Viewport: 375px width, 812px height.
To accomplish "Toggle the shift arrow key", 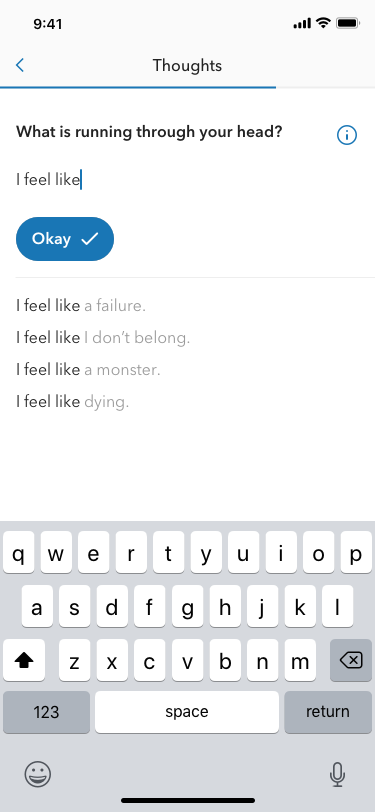I will coord(24,660).
